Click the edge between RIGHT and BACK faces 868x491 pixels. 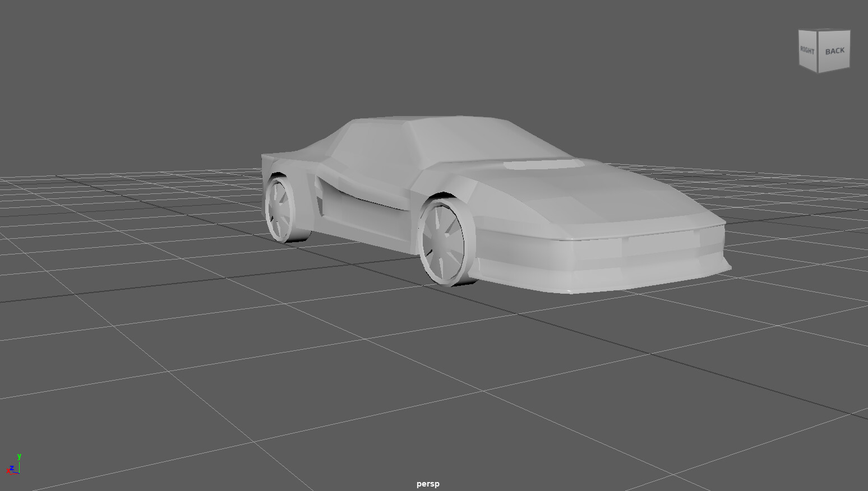click(818, 50)
